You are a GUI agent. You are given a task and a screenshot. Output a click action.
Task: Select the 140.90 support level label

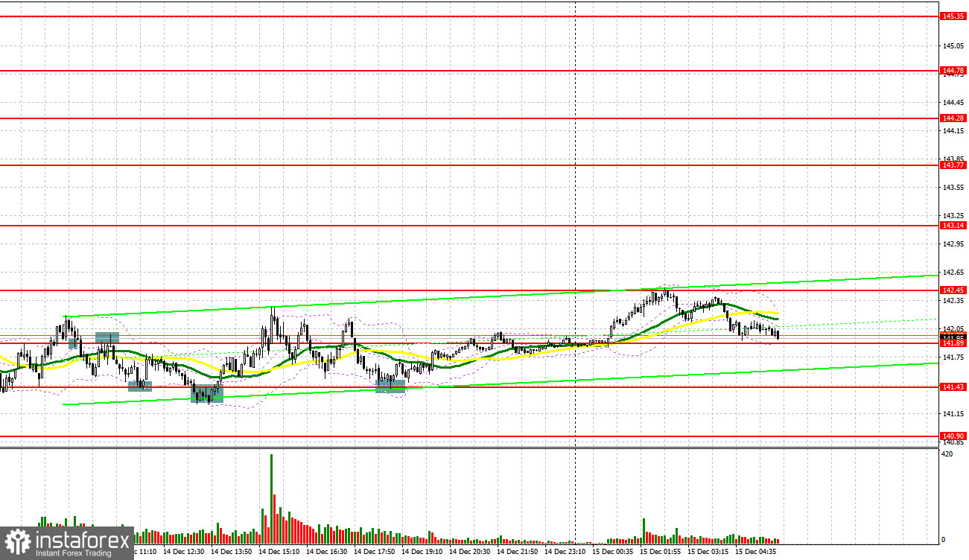[x=953, y=436]
